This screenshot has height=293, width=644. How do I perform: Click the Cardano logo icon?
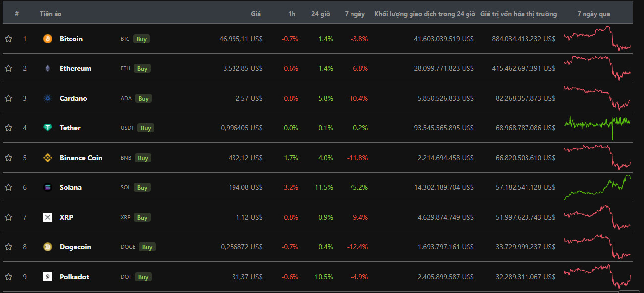(48, 98)
